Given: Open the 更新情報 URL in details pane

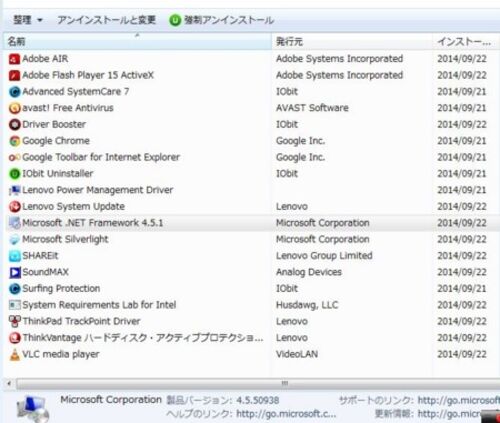Looking at the screenshot, I should (449, 414).
